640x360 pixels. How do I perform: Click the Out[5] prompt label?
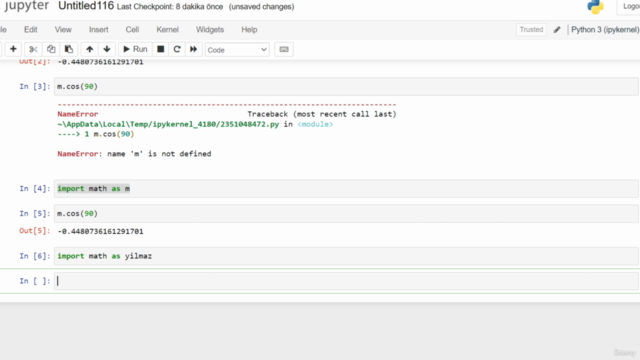pos(35,231)
